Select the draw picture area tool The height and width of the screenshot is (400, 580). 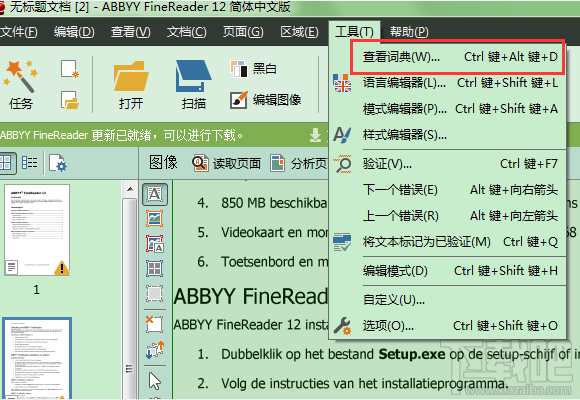pos(155,218)
